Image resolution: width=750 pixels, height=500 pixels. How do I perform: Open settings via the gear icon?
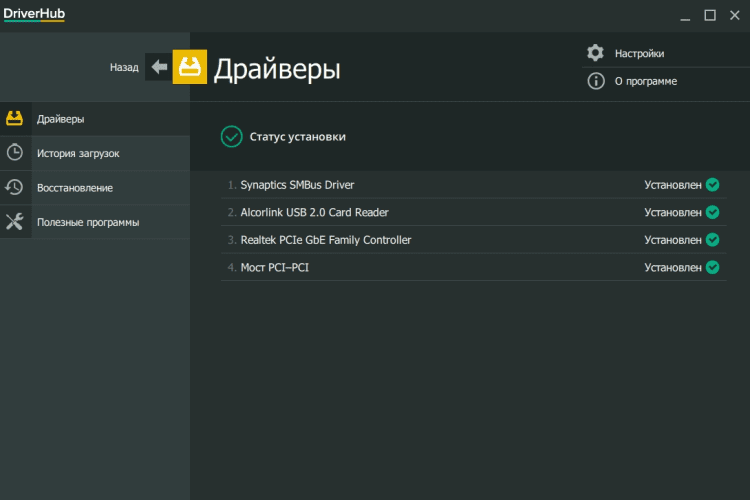click(596, 53)
